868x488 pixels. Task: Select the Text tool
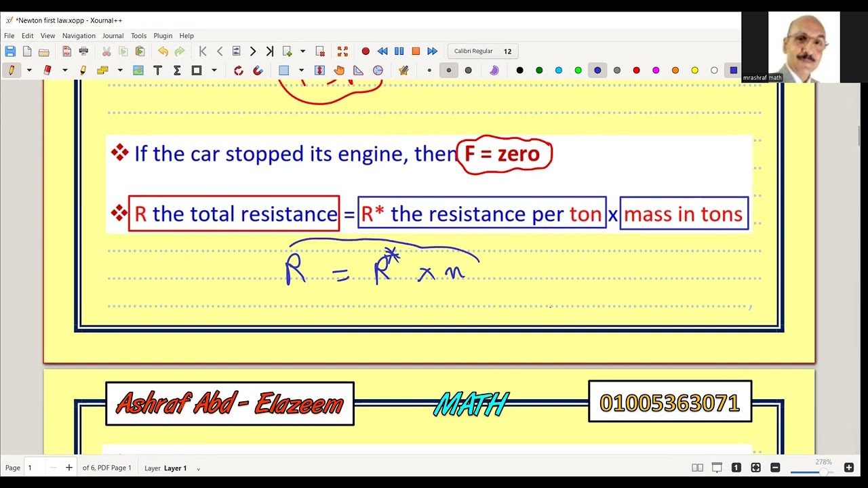click(157, 70)
